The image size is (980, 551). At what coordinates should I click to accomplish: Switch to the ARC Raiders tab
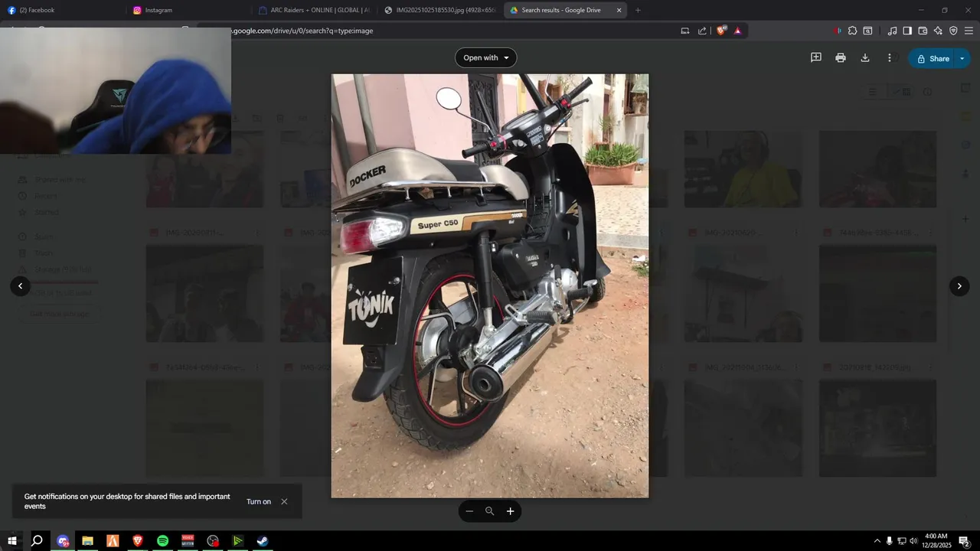point(314,10)
